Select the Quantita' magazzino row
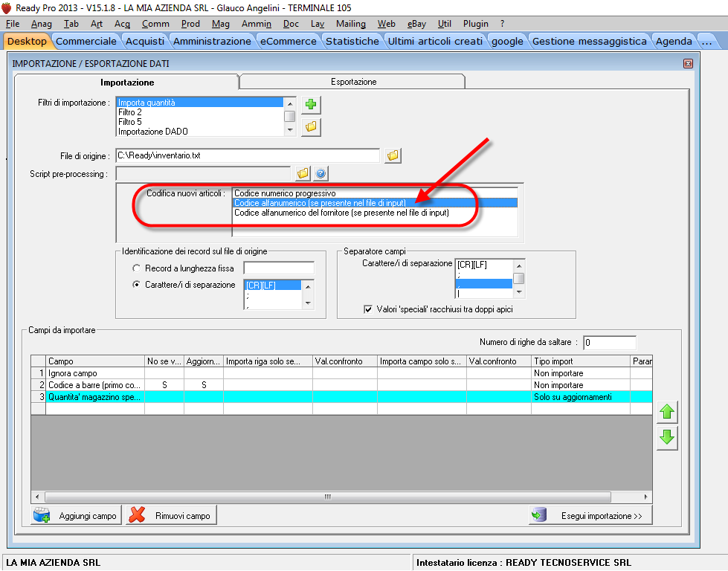Screen dimensions: 728x571 click(341, 397)
